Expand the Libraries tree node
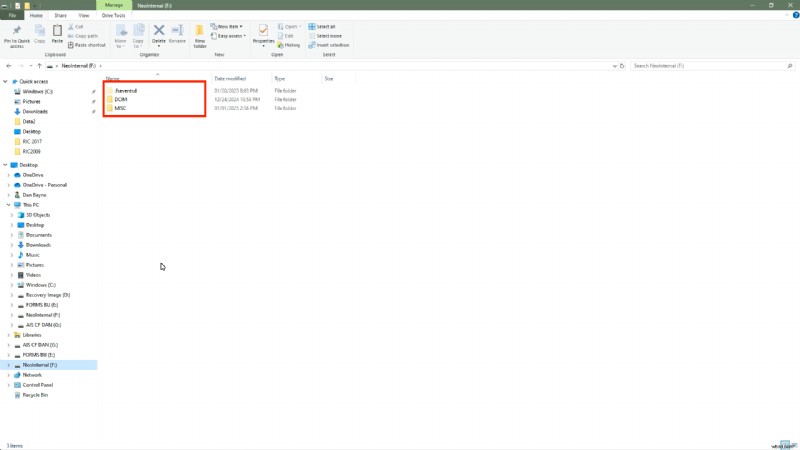The height and width of the screenshot is (450, 800). (9, 335)
